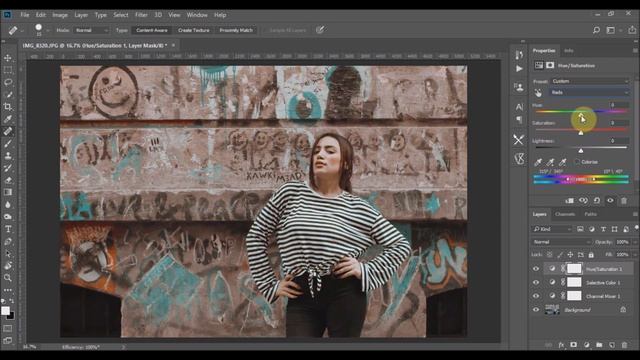Select the Brush tool

[x=8, y=144]
